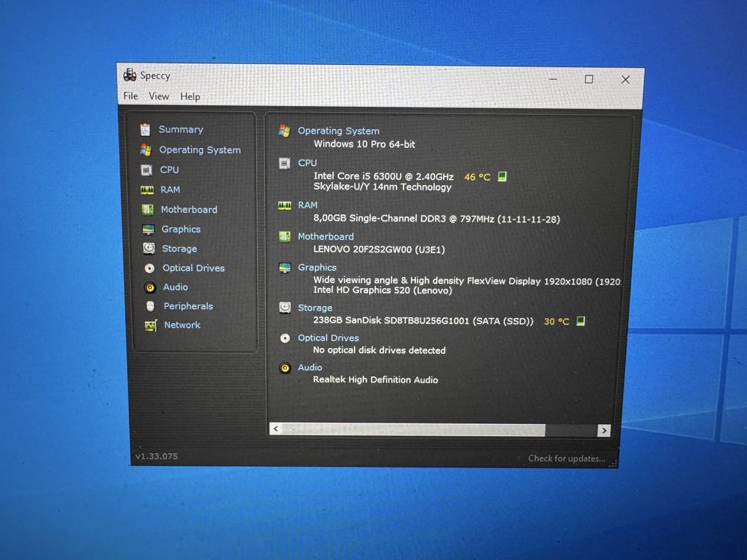Image resolution: width=747 pixels, height=560 pixels.
Task: Click horizontal scrollbar right arrow
Action: pyautogui.click(x=604, y=431)
